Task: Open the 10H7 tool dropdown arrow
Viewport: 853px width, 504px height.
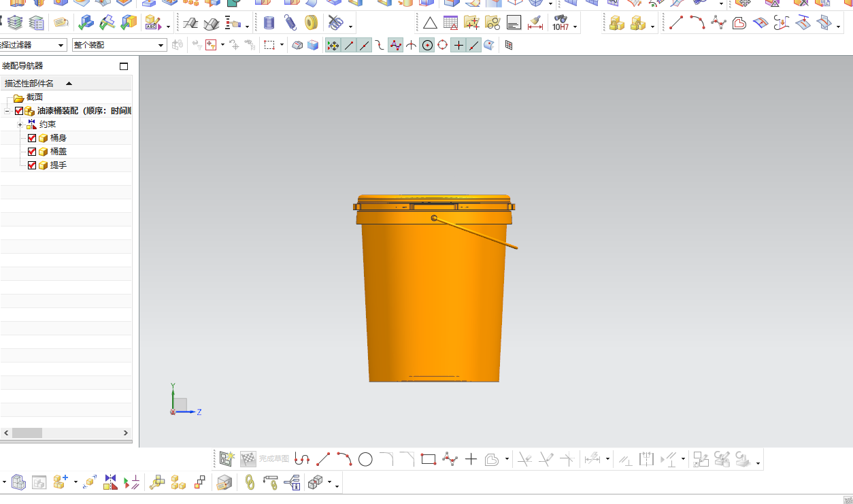Action: click(575, 27)
